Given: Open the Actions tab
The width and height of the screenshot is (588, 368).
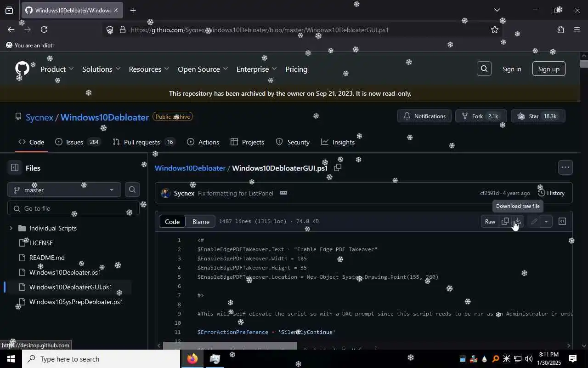Looking at the screenshot, I should pos(203,142).
